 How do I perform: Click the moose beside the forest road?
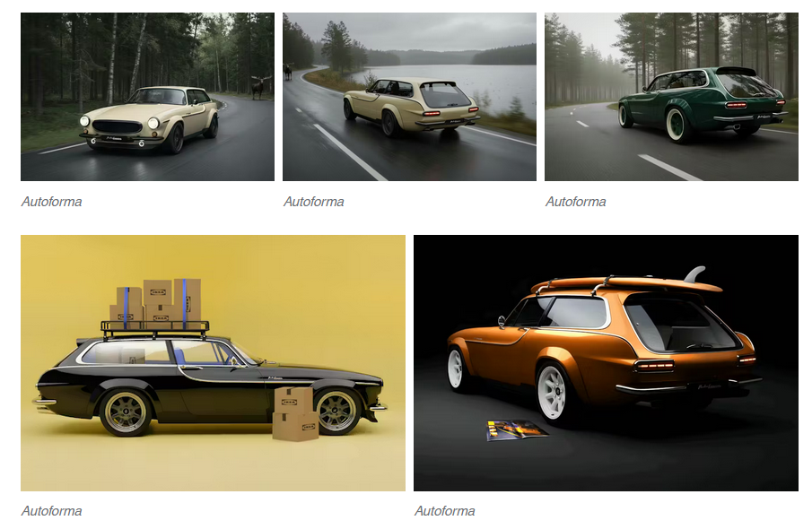(260, 86)
